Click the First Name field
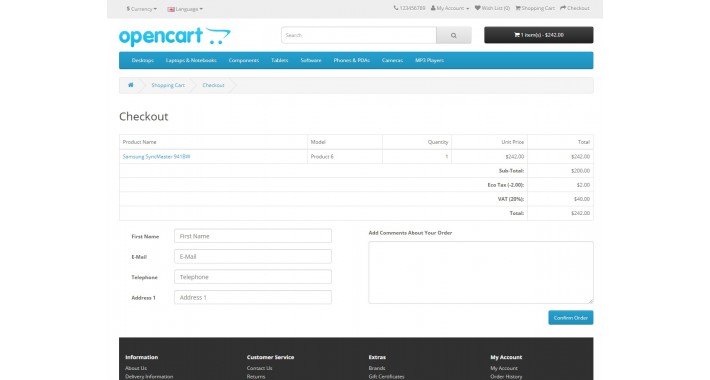This screenshot has height=380, width=710. point(253,236)
